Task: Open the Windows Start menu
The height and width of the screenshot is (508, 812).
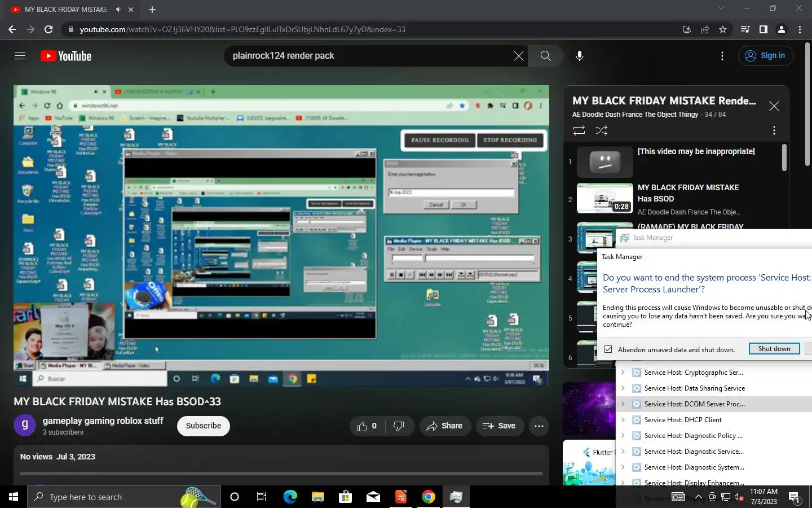Action: pyautogui.click(x=14, y=497)
